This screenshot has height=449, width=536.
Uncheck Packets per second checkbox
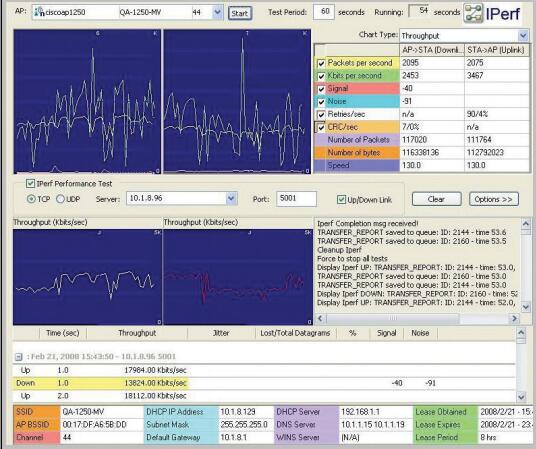tap(321, 63)
